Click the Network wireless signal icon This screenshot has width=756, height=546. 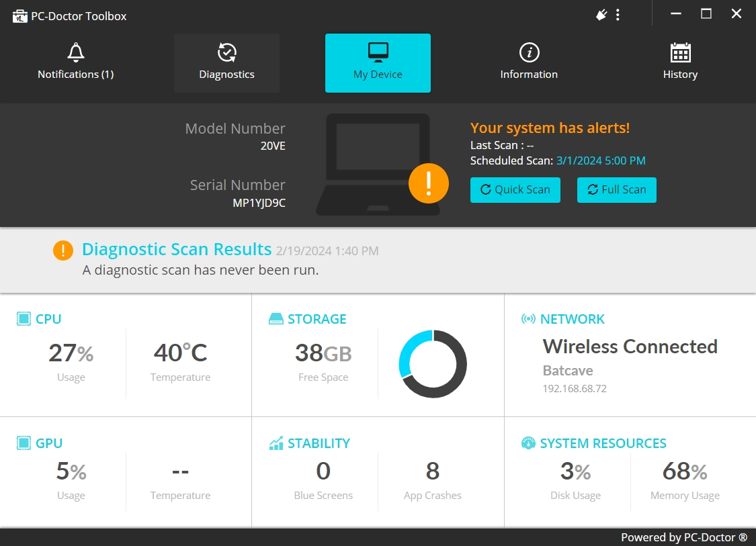point(528,318)
